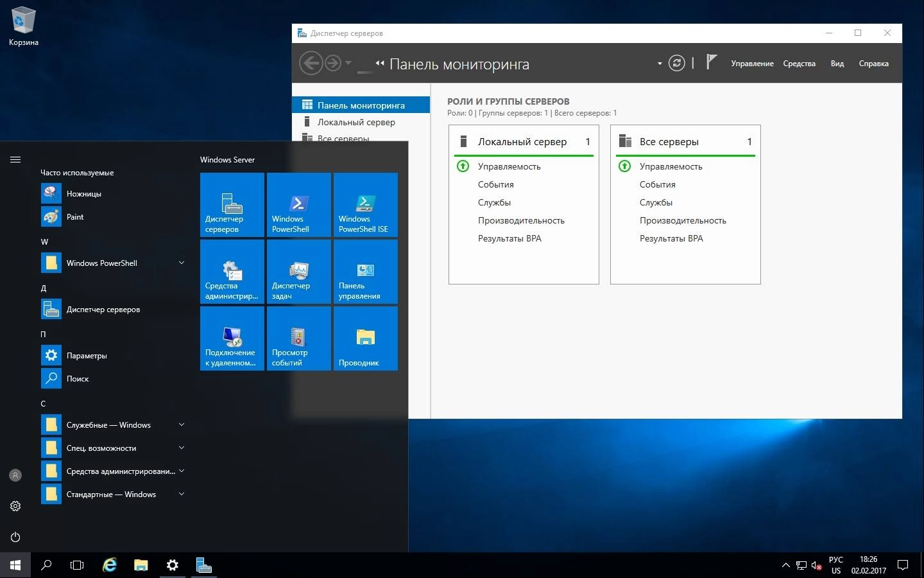
Task: Open taskbar search magnifier
Action: coord(46,565)
